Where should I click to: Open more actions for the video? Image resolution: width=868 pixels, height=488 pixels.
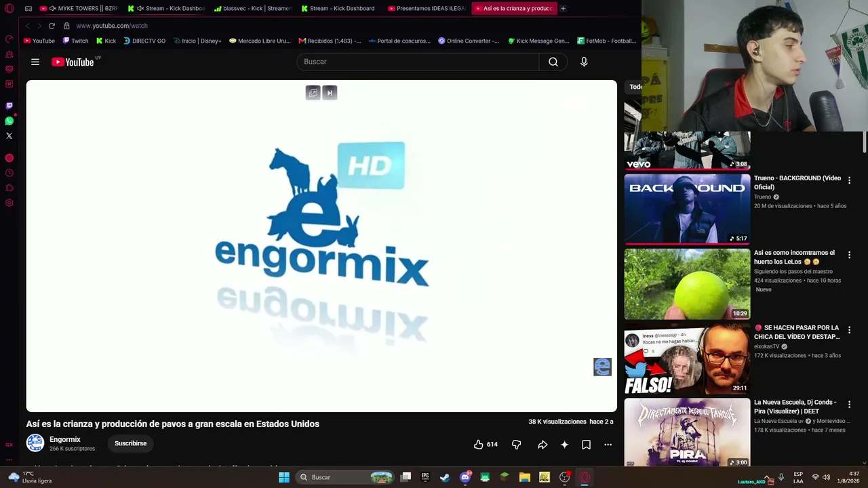click(x=608, y=445)
